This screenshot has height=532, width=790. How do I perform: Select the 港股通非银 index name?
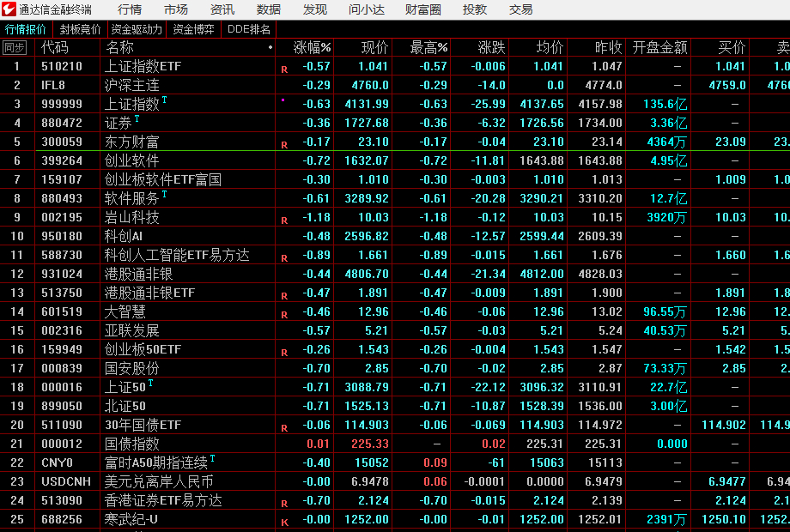pos(138,274)
